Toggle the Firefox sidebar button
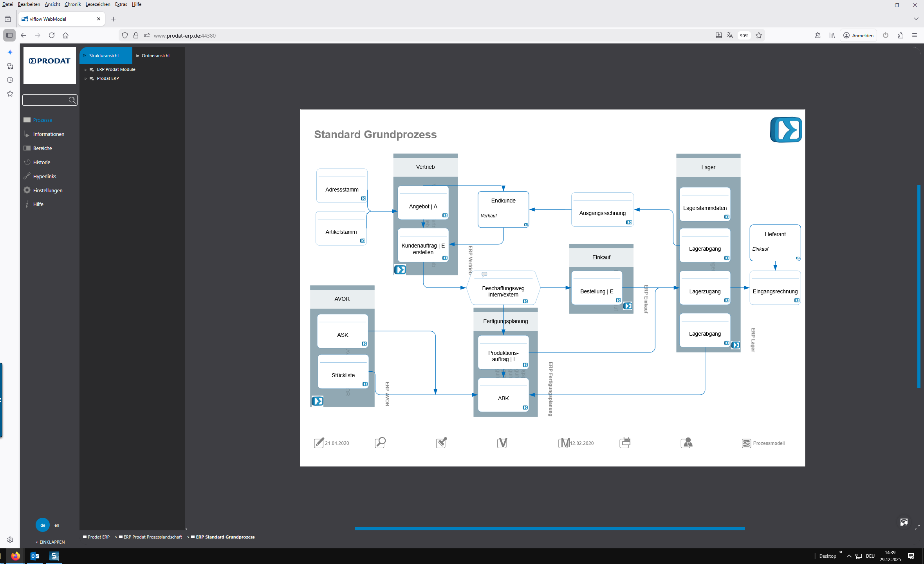This screenshot has height=564, width=924. [x=9, y=35]
